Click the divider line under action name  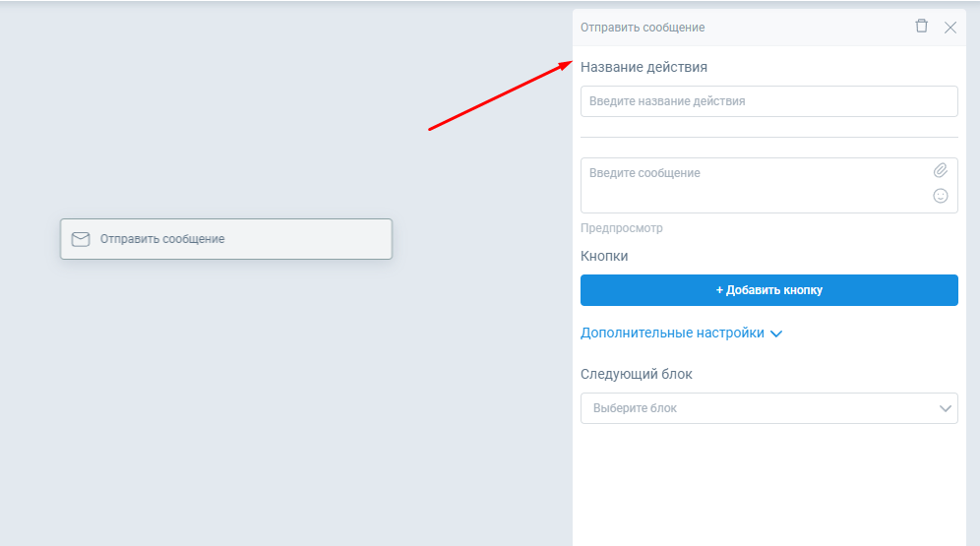point(768,138)
